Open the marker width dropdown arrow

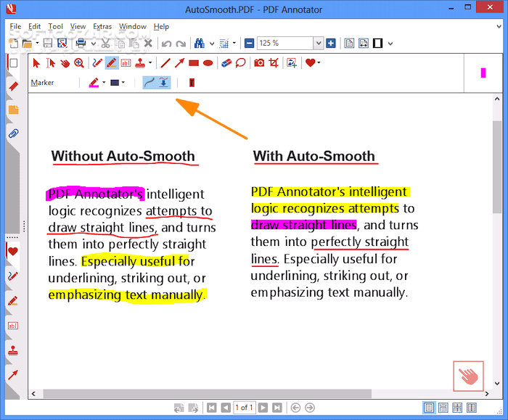pyautogui.click(x=123, y=83)
